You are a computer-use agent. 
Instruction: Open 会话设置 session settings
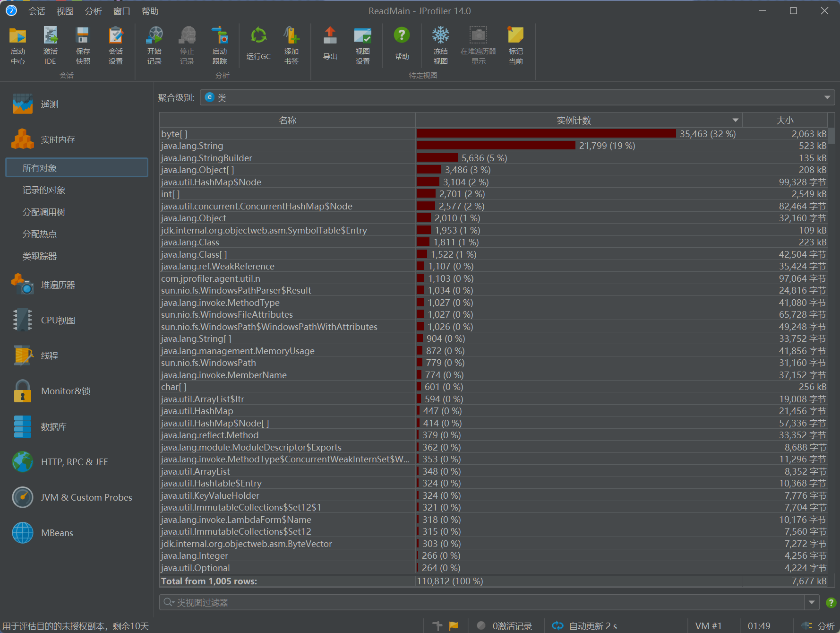click(116, 45)
